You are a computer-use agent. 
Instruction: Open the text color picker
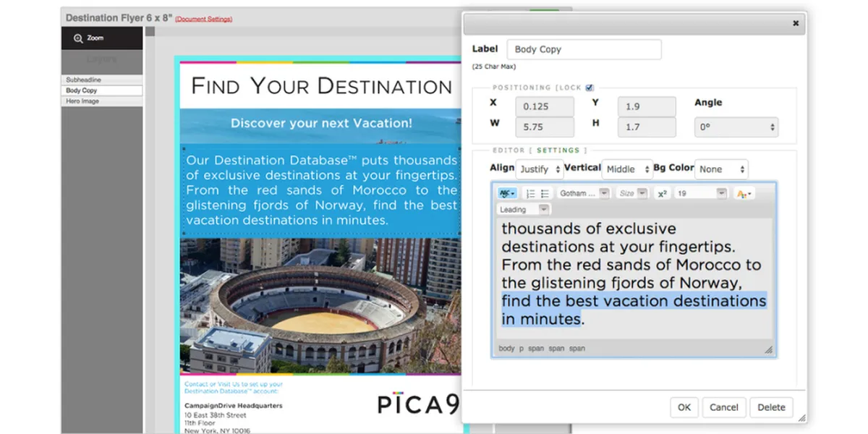click(x=744, y=194)
